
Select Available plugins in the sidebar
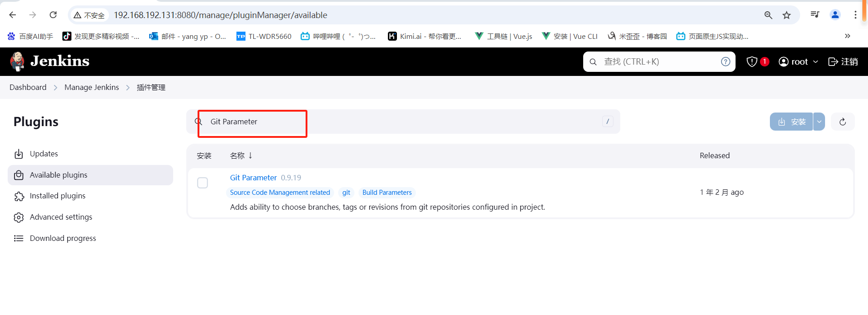90,175
